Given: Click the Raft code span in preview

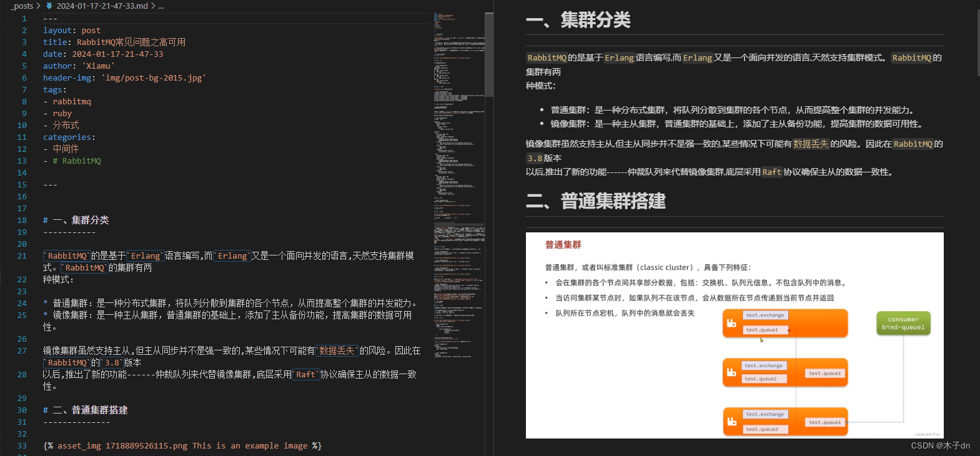Looking at the screenshot, I should [771, 172].
